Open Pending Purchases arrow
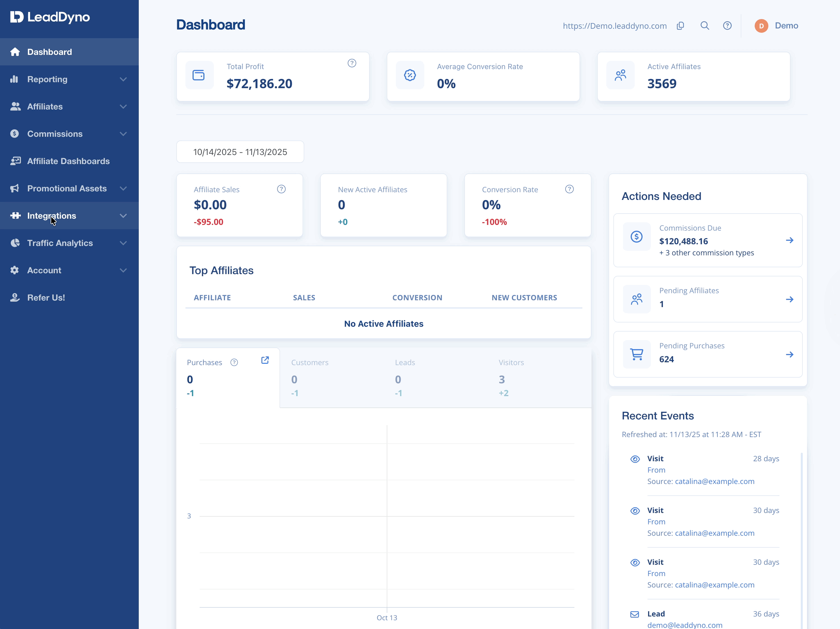Viewport: 840px width, 629px height. pyautogui.click(x=789, y=354)
